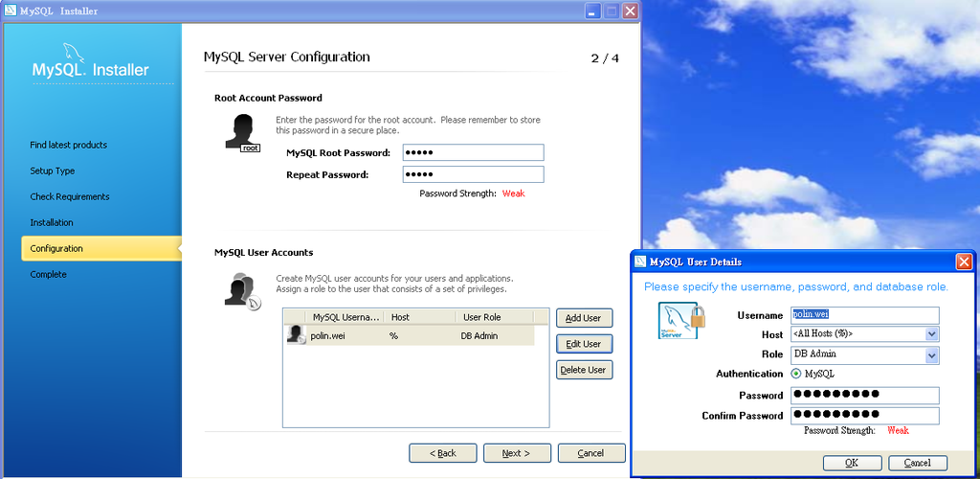Open the Role dropdown showing DB Admin
Screen dimensions: 980x479
pyautogui.click(x=932, y=355)
